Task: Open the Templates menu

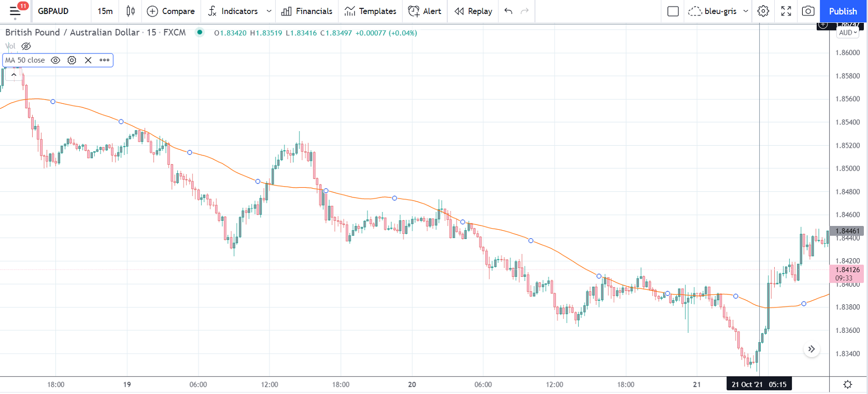Action: (x=370, y=11)
